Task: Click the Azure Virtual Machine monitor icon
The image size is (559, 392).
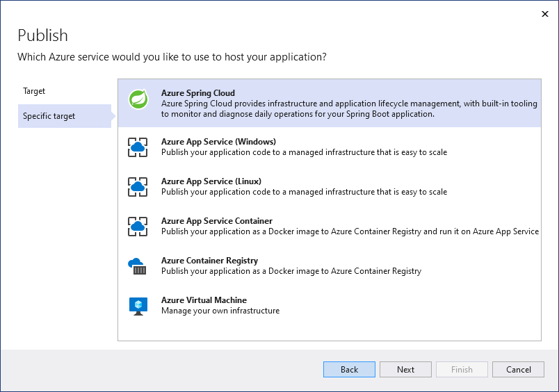Action: (138, 306)
